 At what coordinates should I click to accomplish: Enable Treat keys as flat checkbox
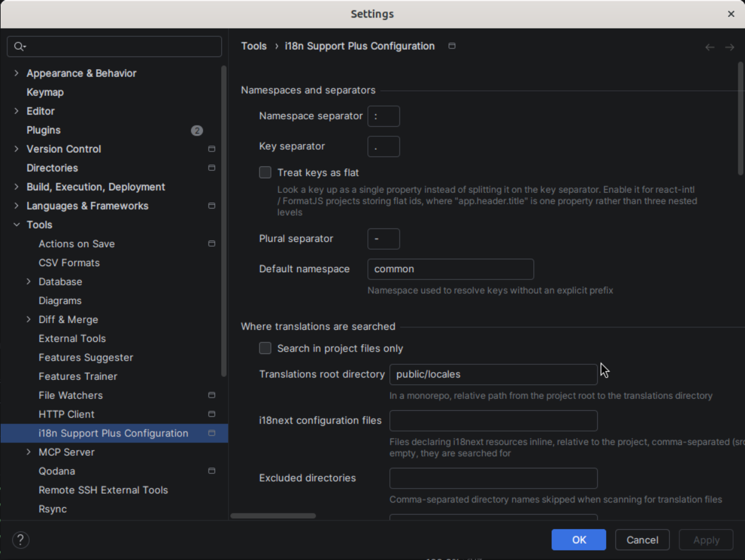tap(265, 173)
